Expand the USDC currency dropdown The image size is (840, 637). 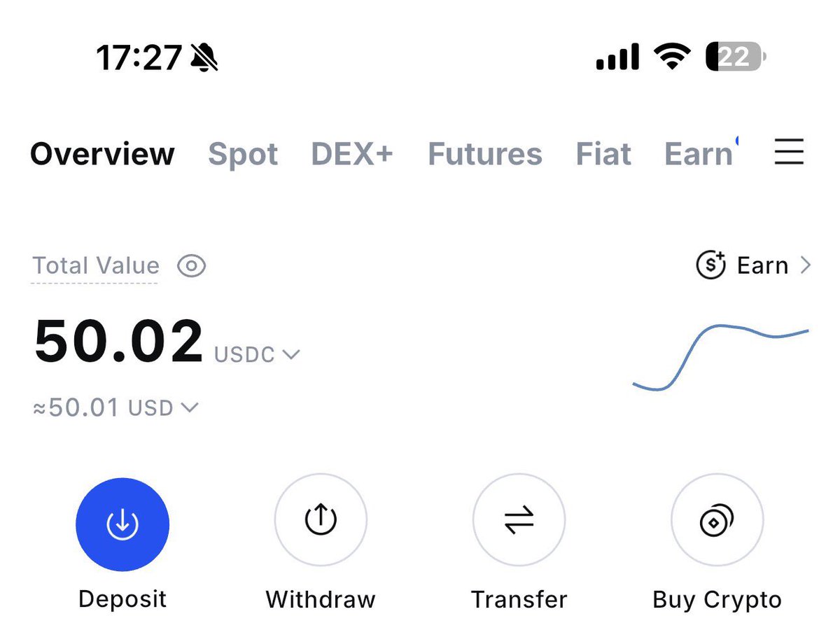coord(290,355)
